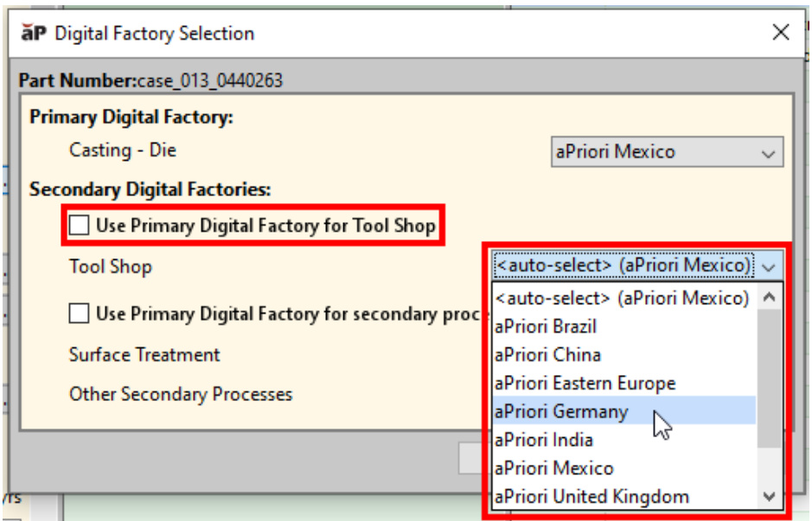812x521 pixels.
Task: Close the Digital Factory Selection dialog
Action: (x=780, y=34)
